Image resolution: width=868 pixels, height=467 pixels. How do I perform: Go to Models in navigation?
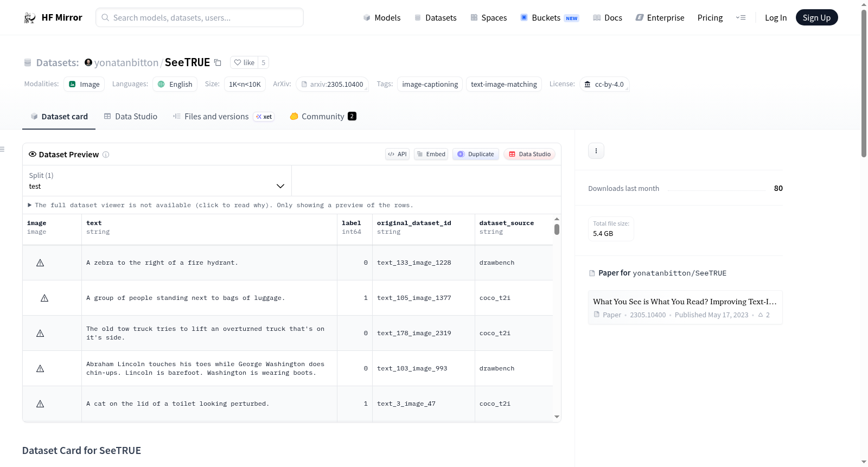(x=382, y=18)
